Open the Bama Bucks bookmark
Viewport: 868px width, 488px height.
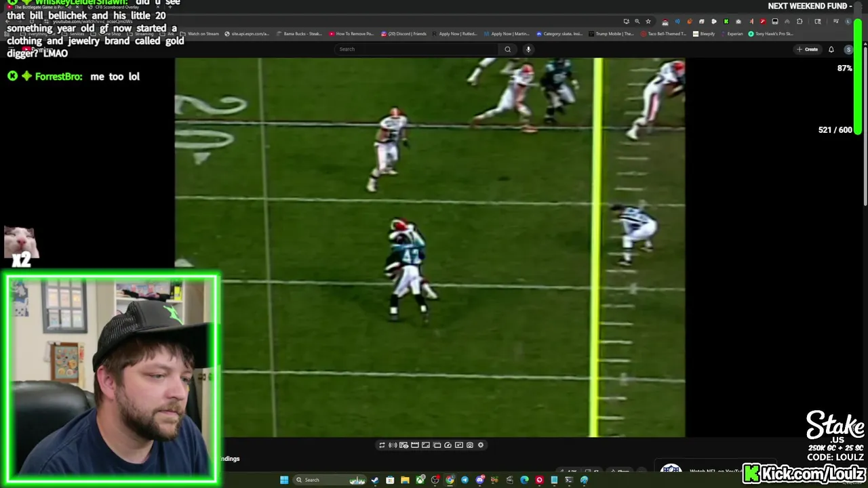click(299, 33)
